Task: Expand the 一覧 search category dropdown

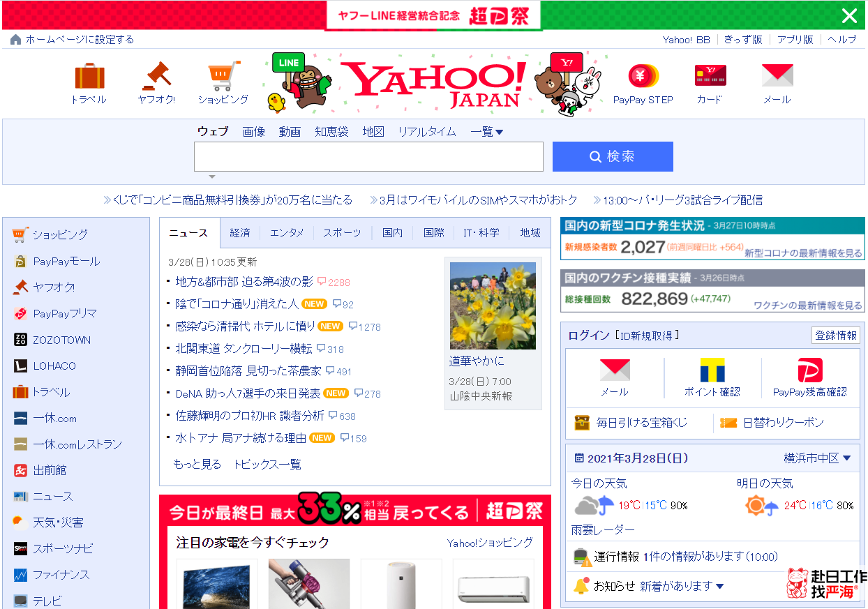Action: [x=487, y=132]
